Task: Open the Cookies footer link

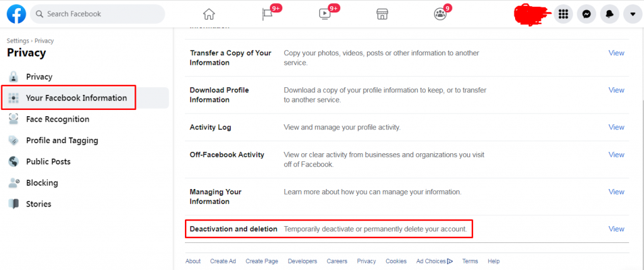Action: click(x=396, y=261)
